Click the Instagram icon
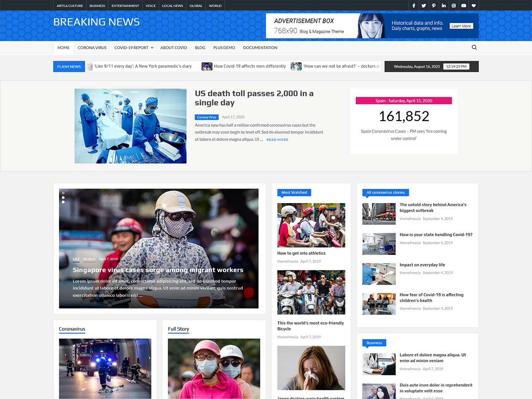 (454, 6)
